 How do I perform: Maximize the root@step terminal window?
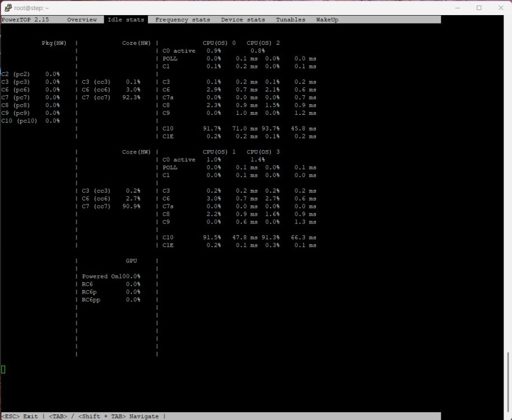point(479,8)
